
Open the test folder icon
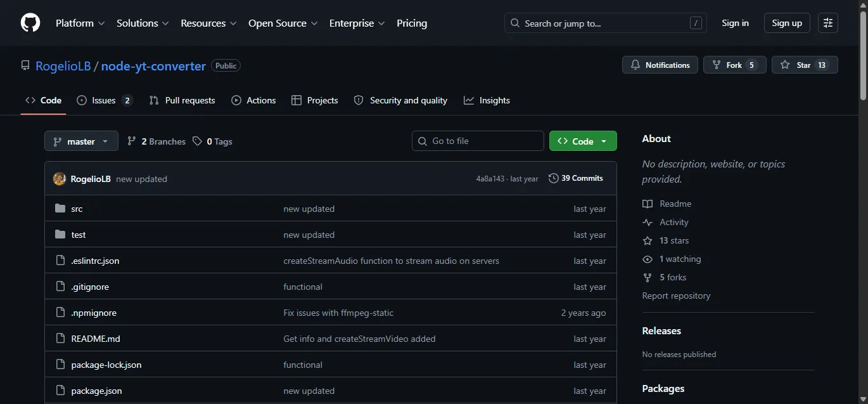point(60,235)
